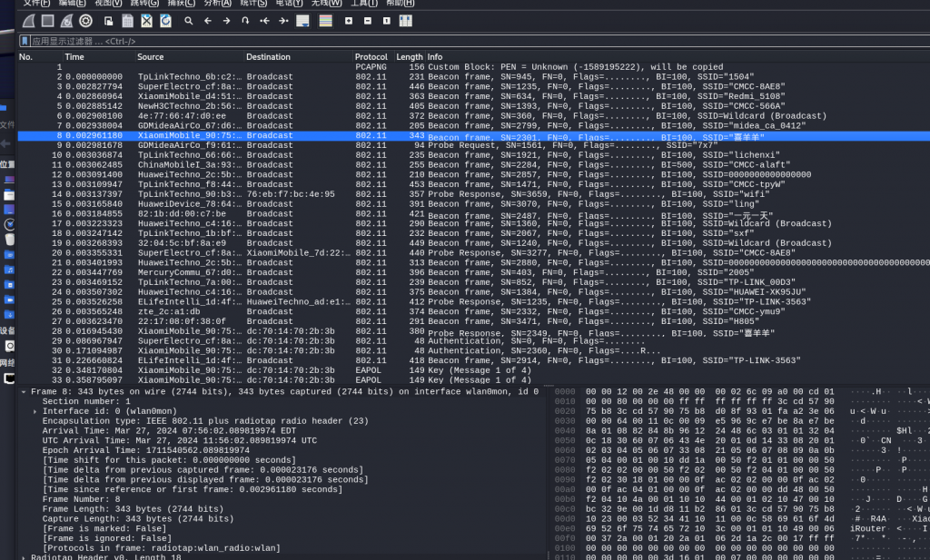Viewport: 930px width, 560px height.
Task: Open the 分析(A) Analyze menu
Action: pyautogui.click(x=218, y=3)
